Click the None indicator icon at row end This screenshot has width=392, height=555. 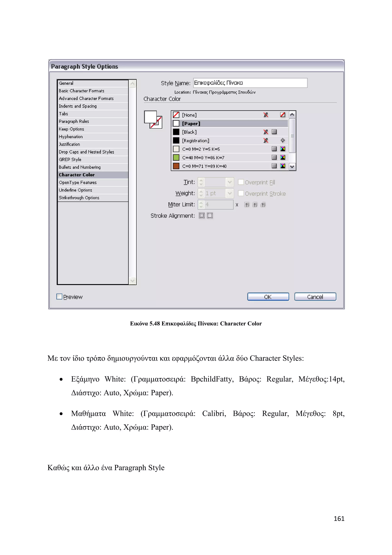283,115
